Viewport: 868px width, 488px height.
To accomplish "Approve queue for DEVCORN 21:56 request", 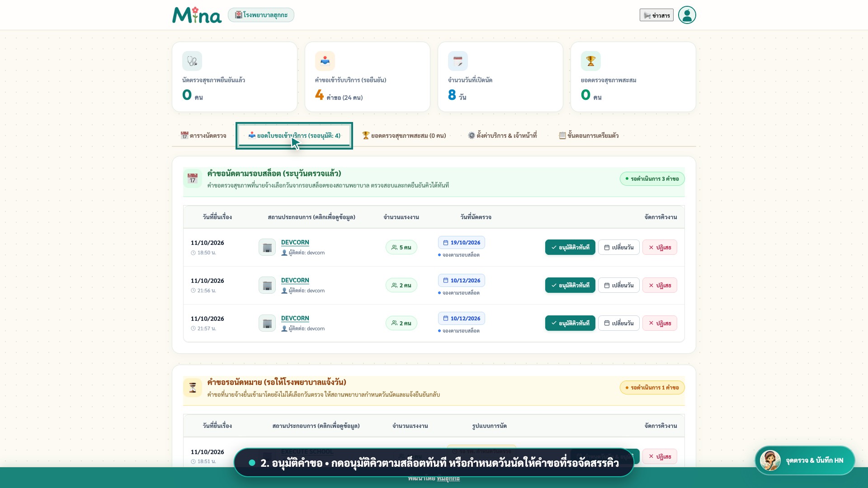I will tap(570, 285).
